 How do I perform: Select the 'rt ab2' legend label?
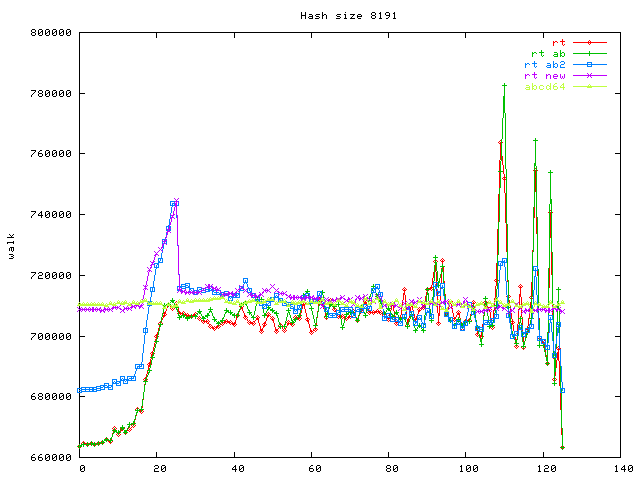click(x=546, y=64)
